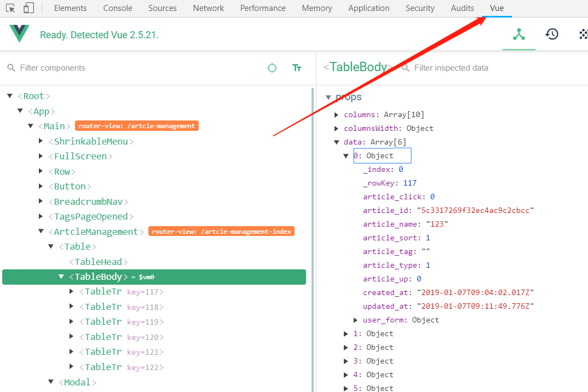Screen dimensions: 588x392
Task: Expand the TagsPageOpened component
Action: click(x=41, y=216)
